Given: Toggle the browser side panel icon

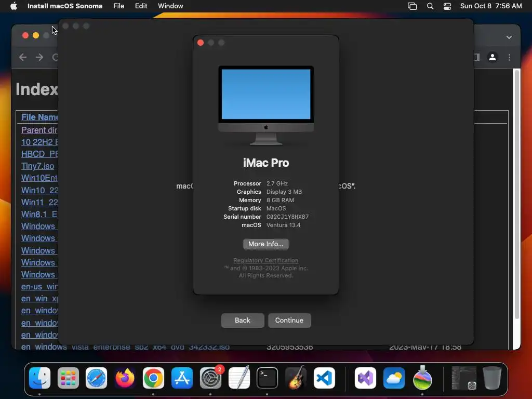Looking at the screenshot, I should (477, 57).
